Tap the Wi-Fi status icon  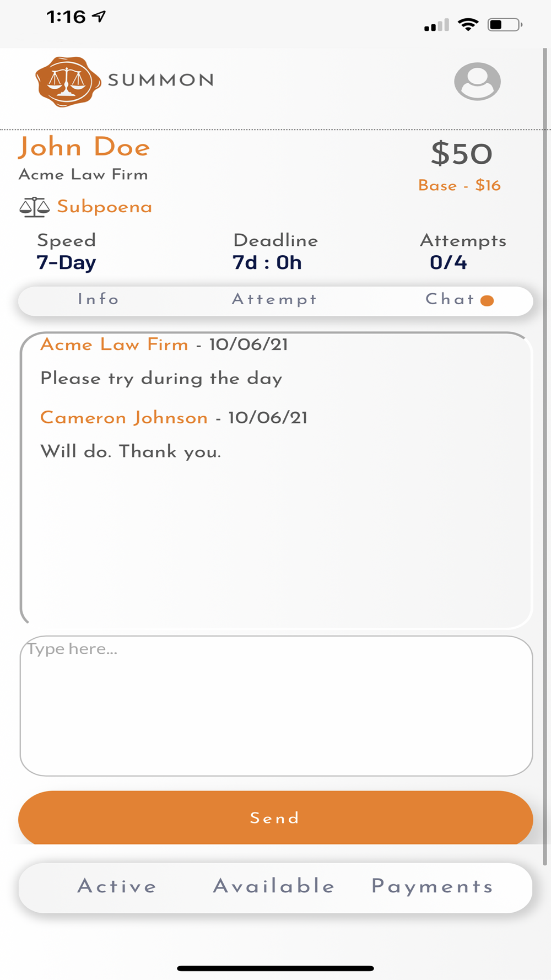point(468,24)
